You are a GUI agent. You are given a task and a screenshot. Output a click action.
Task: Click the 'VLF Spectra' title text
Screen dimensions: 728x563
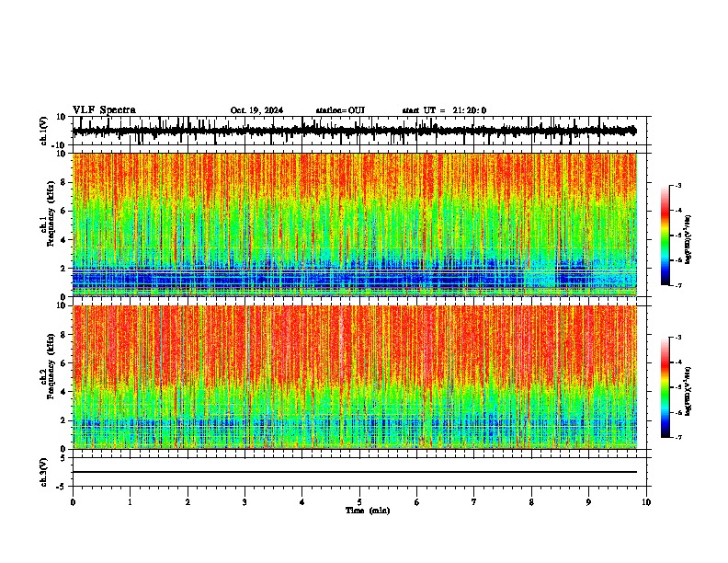(x=104, y=110)
